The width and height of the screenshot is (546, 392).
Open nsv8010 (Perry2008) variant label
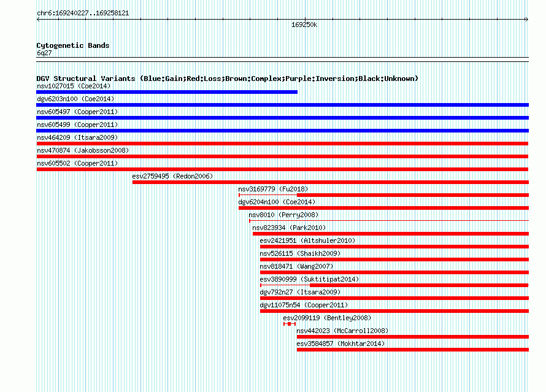tap(283, 215)
